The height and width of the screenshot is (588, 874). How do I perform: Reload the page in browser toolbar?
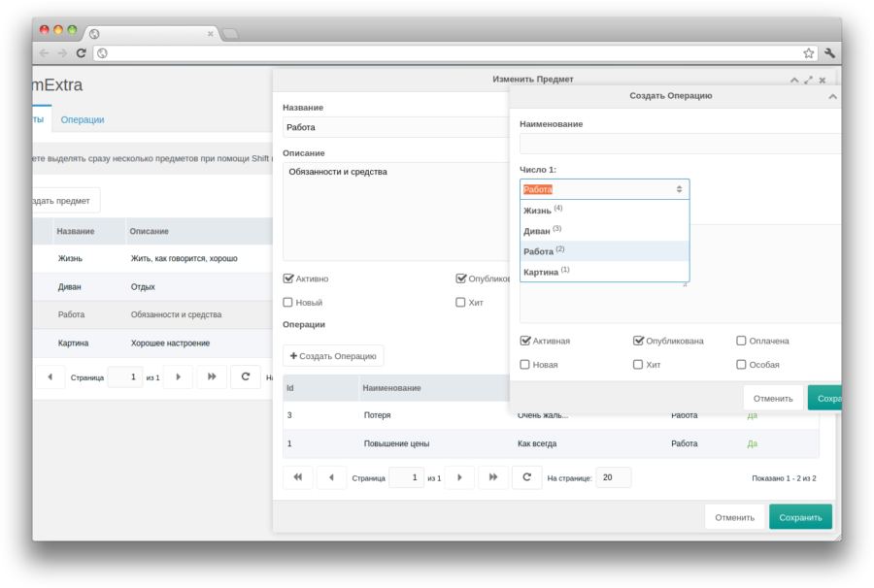point(81,53)
